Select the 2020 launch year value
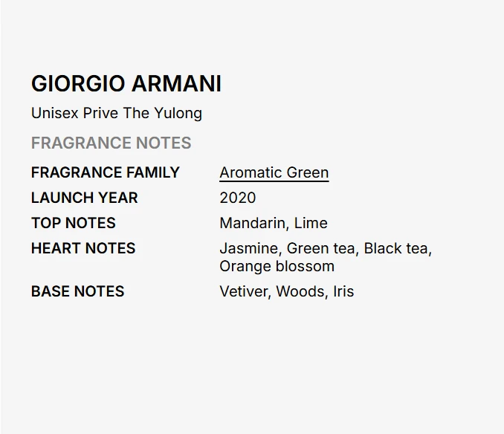504x434 pixels. click(x=238, y=198)
